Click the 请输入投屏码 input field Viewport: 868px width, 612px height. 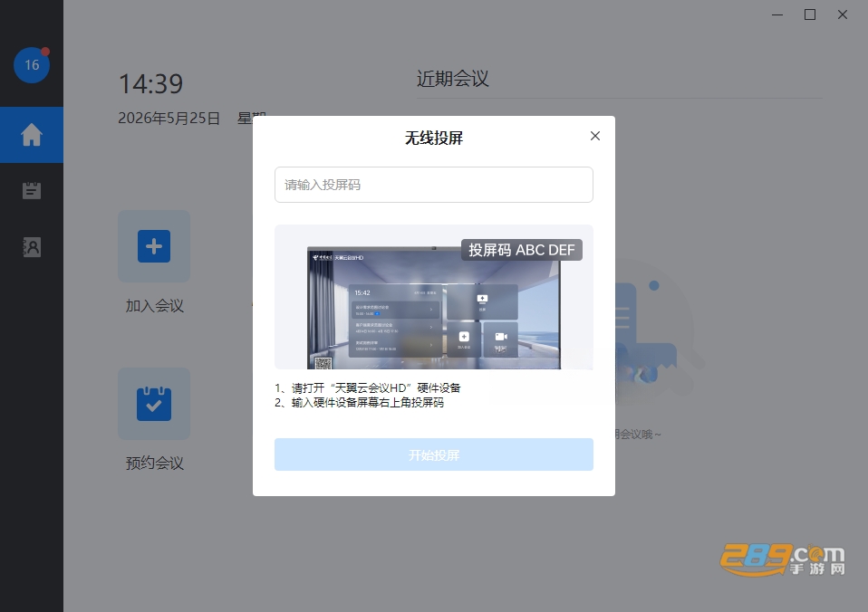pyautogui.click(x=434, y=185)
